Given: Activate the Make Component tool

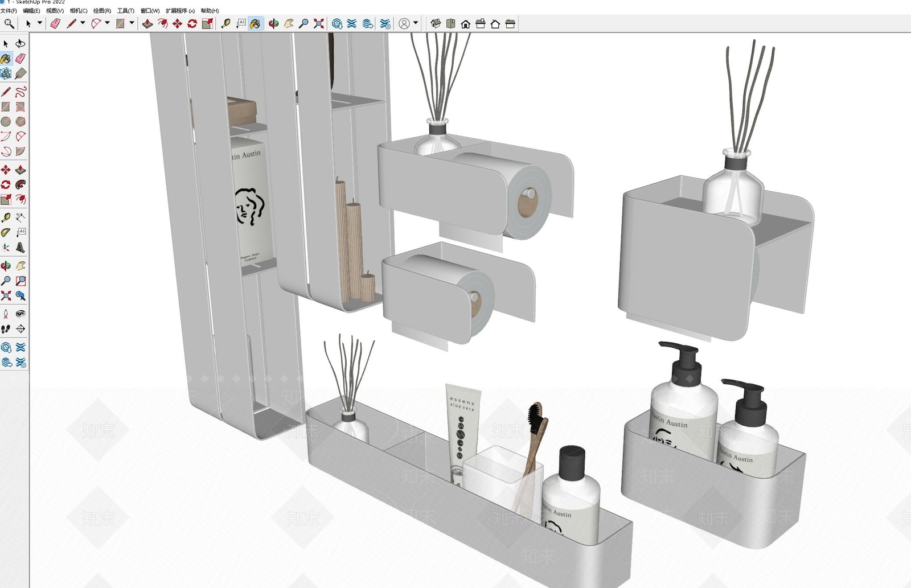Looking at the screenshot, I should pos(6,73).
